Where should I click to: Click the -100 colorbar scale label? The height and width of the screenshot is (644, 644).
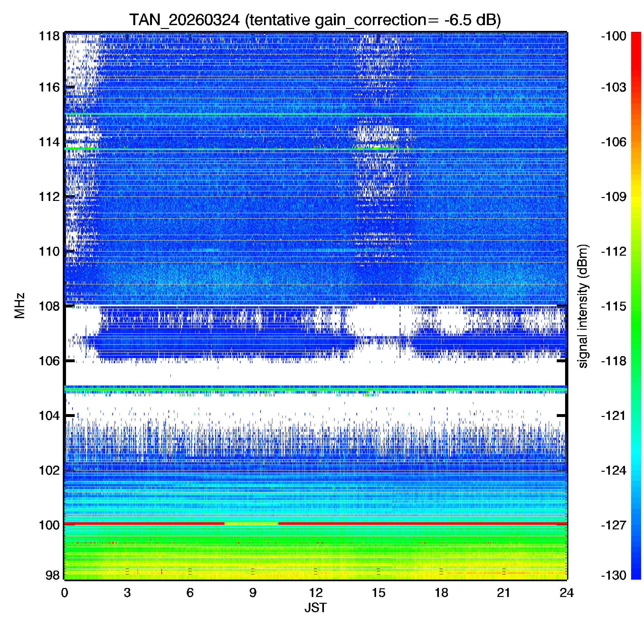click(x=613, y=36)
